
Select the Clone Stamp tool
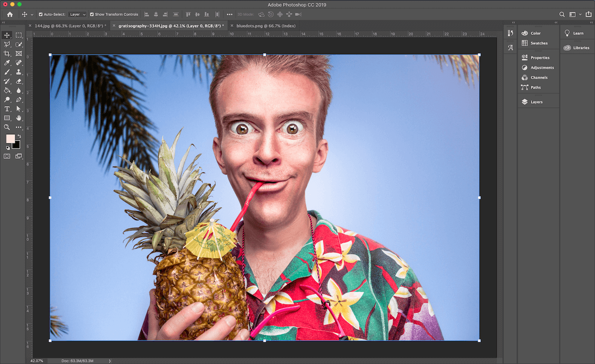[19, 71]
